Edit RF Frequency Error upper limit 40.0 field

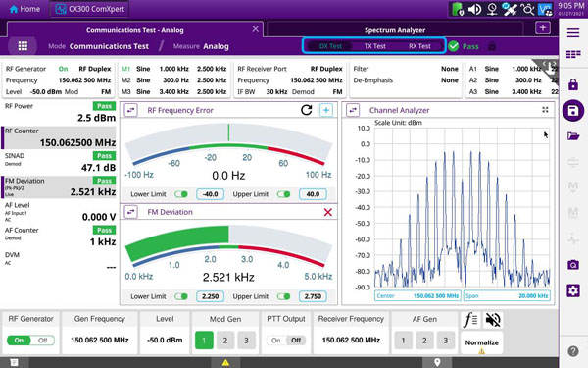(313, 194)
